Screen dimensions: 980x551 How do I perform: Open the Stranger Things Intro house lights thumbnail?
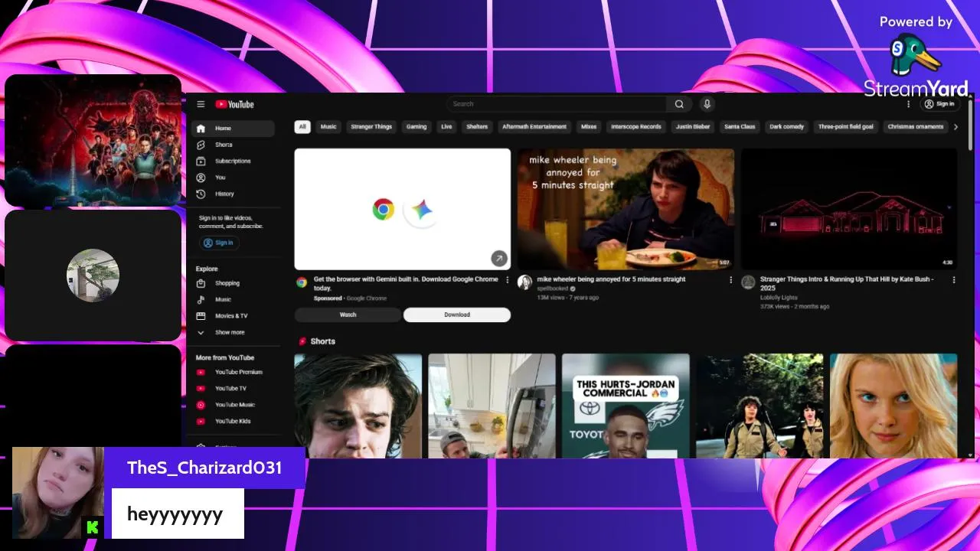pos(849,209)
